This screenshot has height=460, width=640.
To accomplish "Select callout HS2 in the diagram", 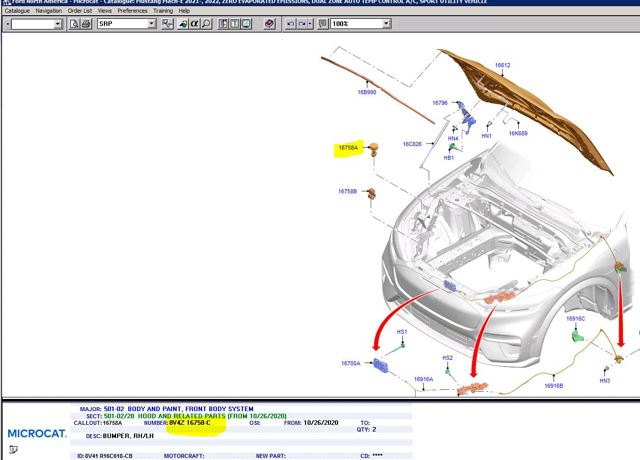I will [447, 358].
